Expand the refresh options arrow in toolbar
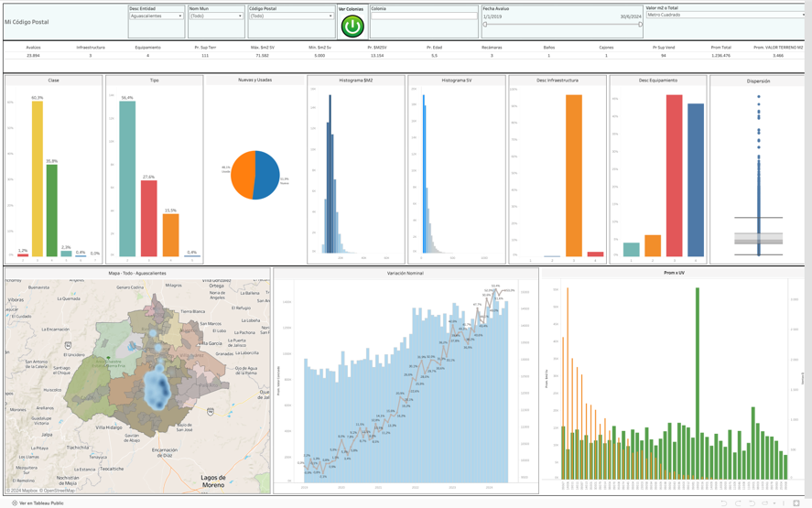 (774, 503)
